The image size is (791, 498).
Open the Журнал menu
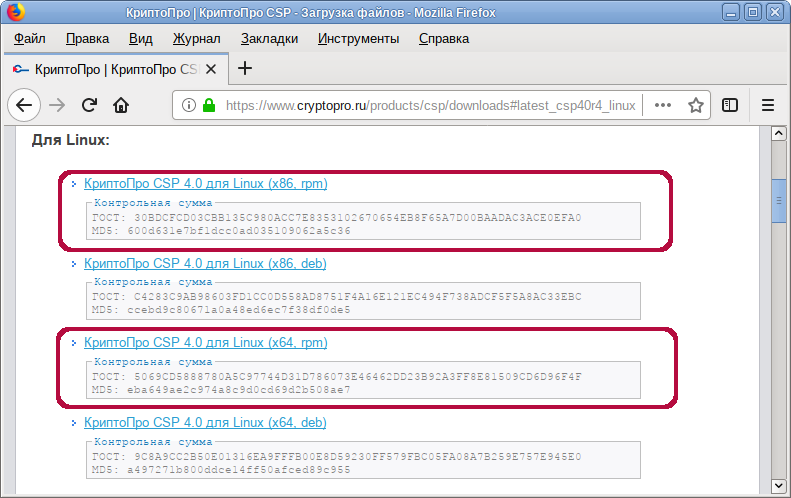196,38
